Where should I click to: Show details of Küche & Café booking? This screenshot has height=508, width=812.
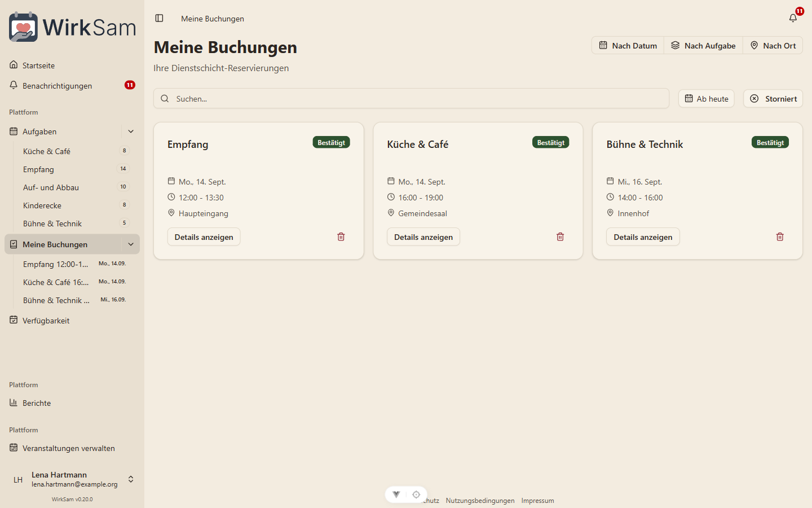tap(423, 237)
